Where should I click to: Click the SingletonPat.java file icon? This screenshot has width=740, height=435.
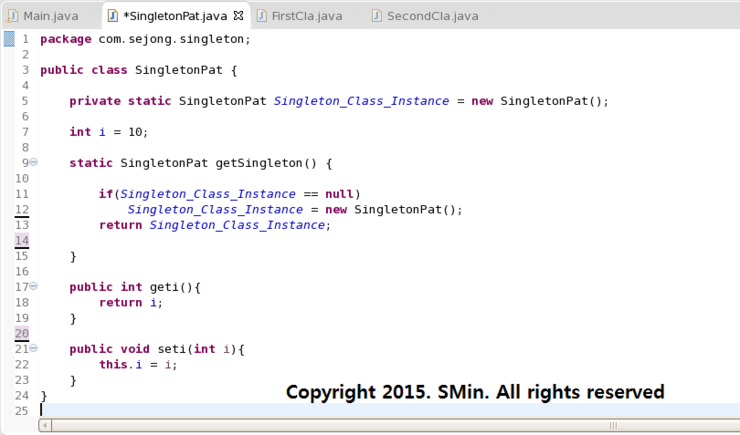[x=113, y=16]
